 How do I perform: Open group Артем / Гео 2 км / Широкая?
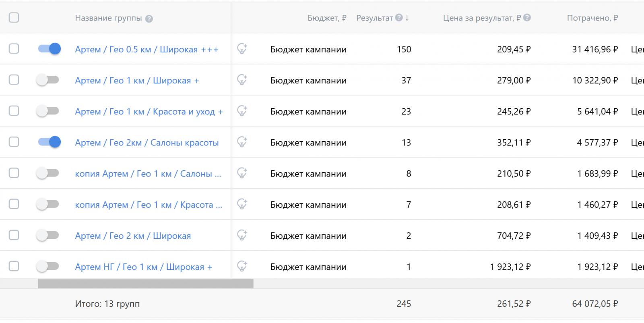133,236
